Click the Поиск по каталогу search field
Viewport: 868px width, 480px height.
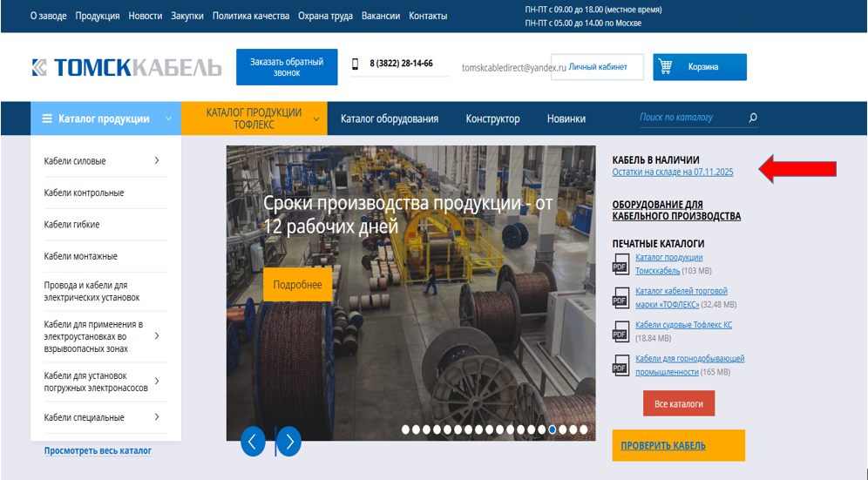coord(688,118)
